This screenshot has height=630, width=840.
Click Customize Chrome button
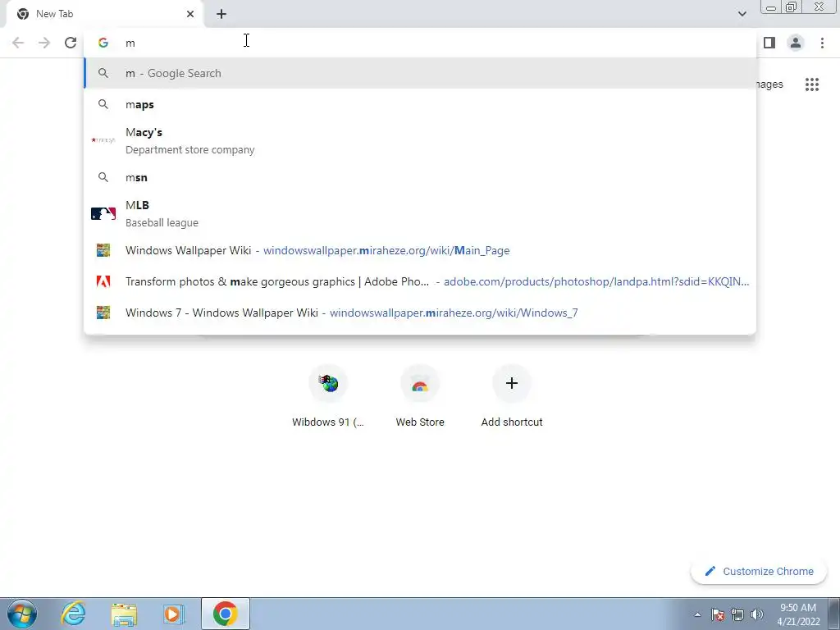pos(759,572)
